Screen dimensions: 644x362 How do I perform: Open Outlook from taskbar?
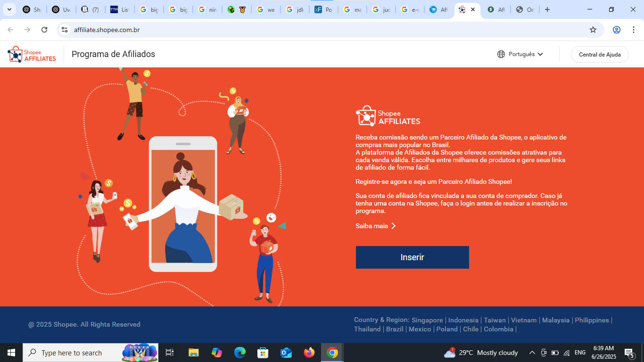coord(286,353)
